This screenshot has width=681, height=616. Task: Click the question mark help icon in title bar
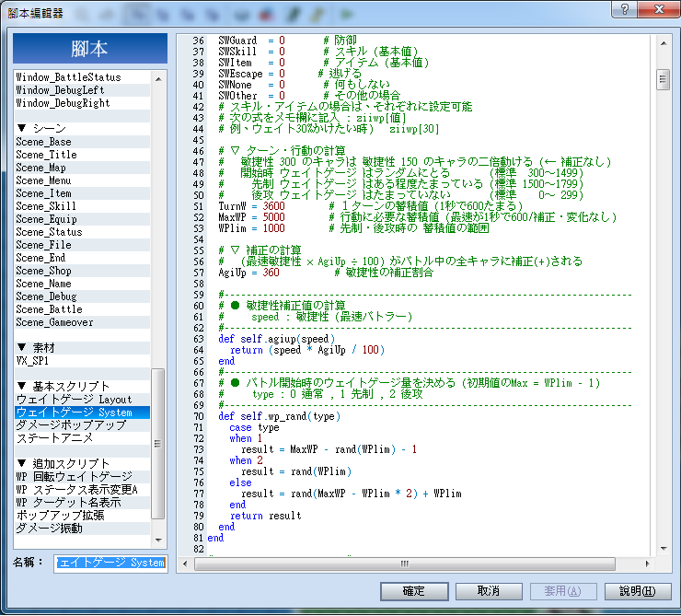coord(624,8)
